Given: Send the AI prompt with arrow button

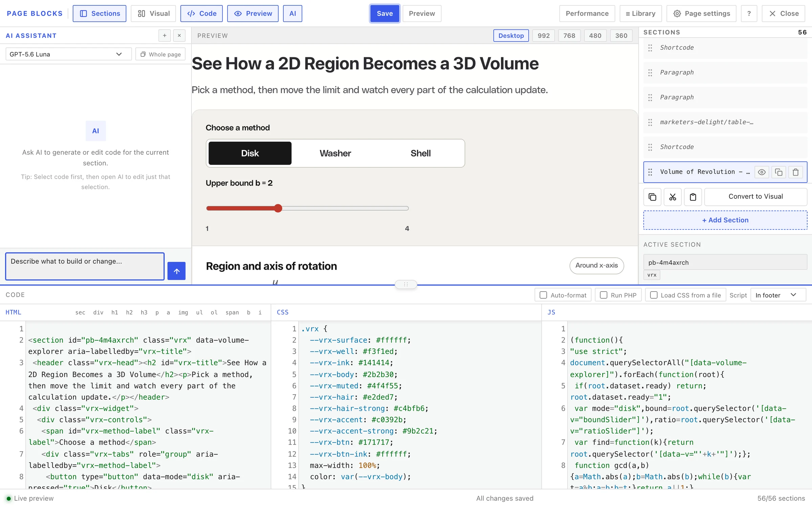Looking at the screenshot, I should 177,271.
